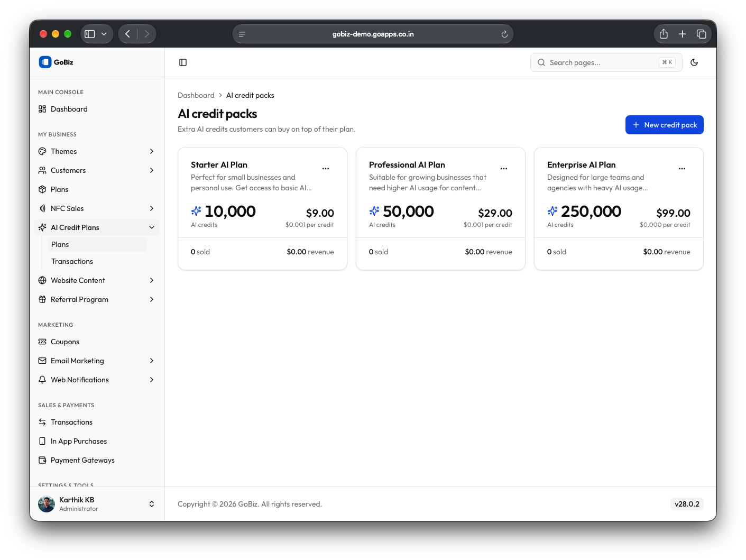Click the sales Transactions arrows icon

42,422
